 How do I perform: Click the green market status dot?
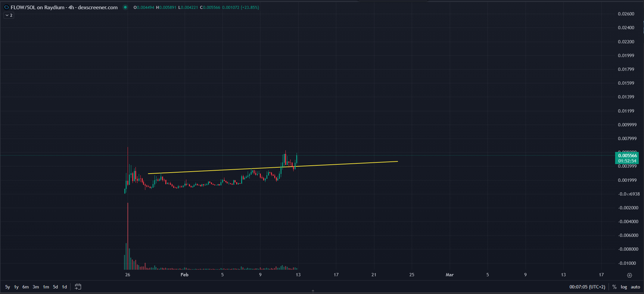[x=125, y=8]
